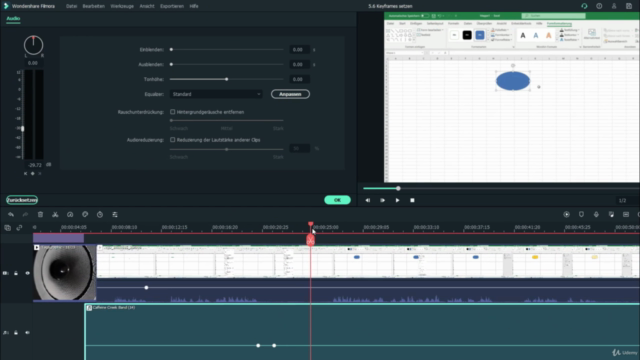Click the red scissors on the playhead

[x=311, y=240]
